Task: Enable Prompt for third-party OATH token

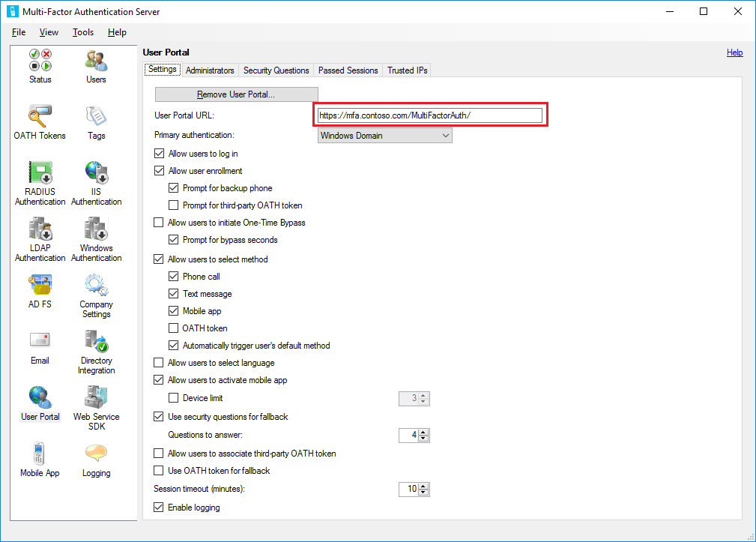Action: 174,205
